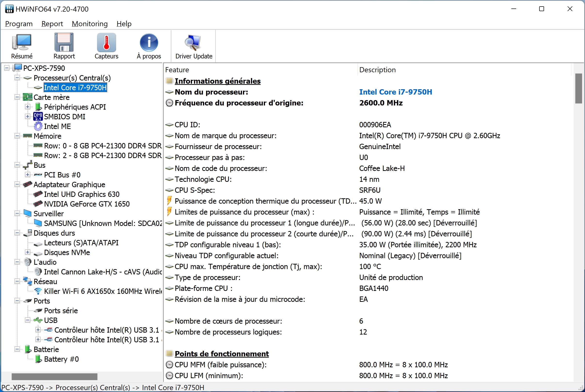585x392 pixels.
Task: Click the USB symbol icon
Action: 38,320
